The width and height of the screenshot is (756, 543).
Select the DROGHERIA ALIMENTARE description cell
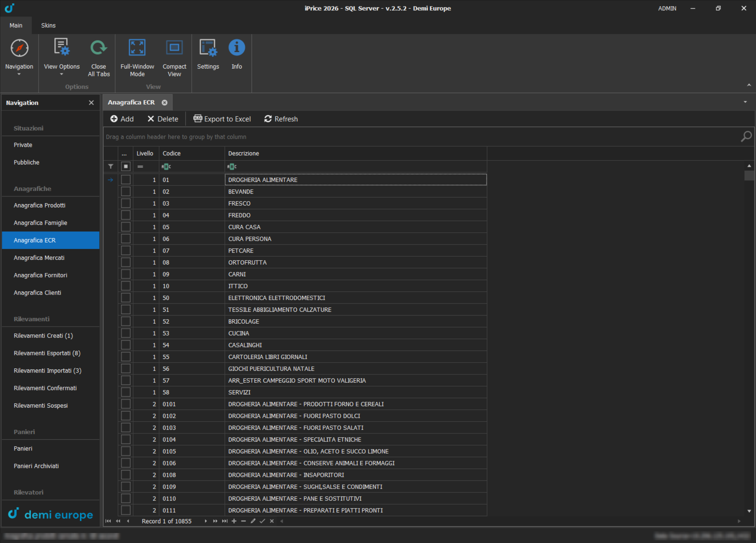(356, 179)
